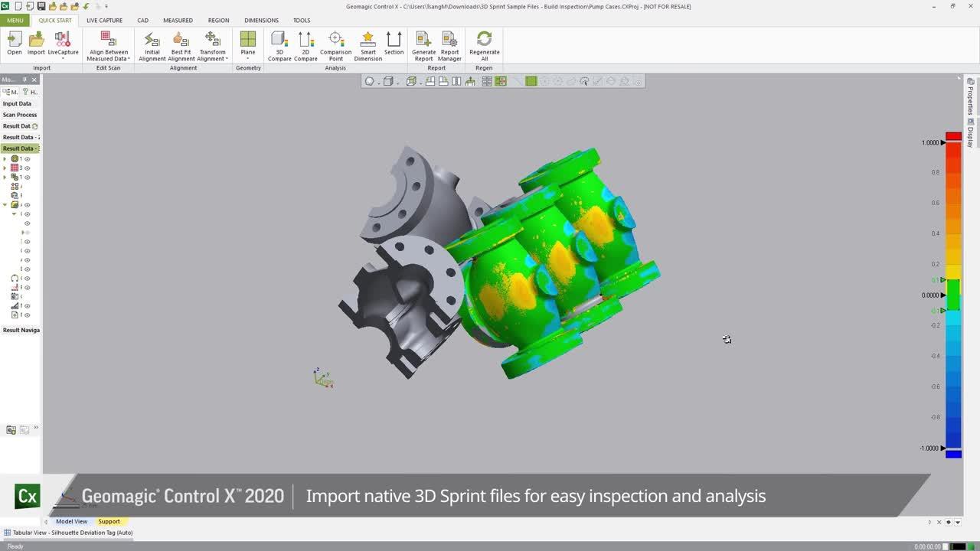Image resolution: width=980 pixels, height=551 pixels.
Task: Click the 3D Compare tool
Action: (279, 45)
